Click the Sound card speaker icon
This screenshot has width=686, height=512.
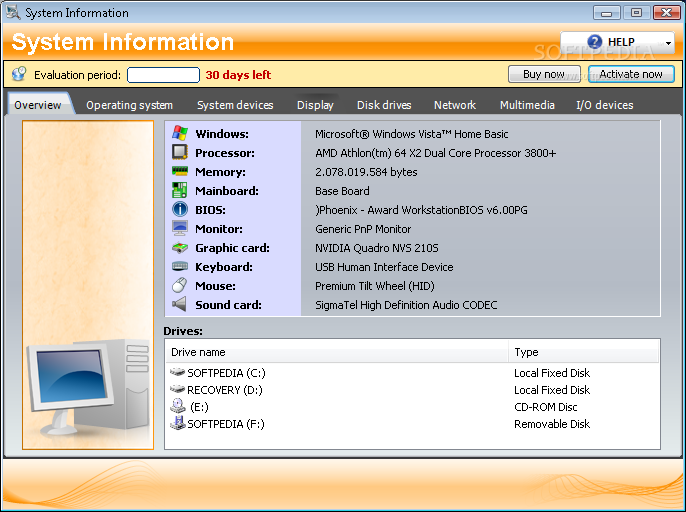point(179,304)
